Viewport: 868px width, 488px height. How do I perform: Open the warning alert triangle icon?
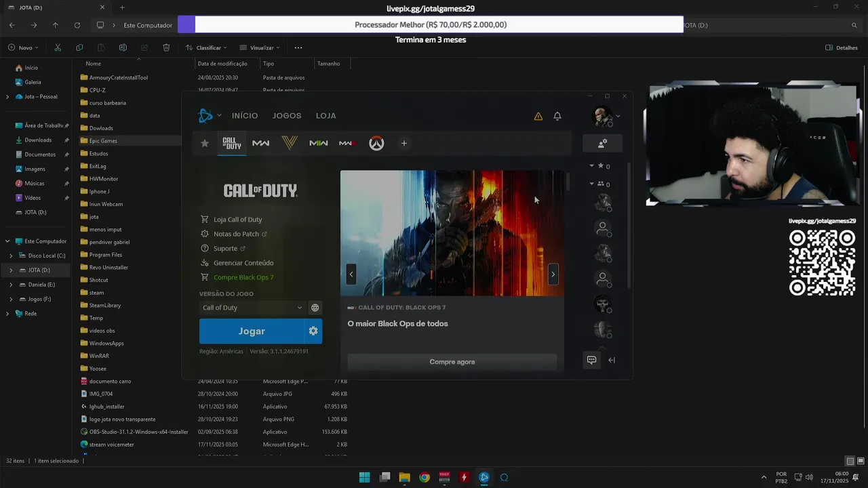point(538,116)
